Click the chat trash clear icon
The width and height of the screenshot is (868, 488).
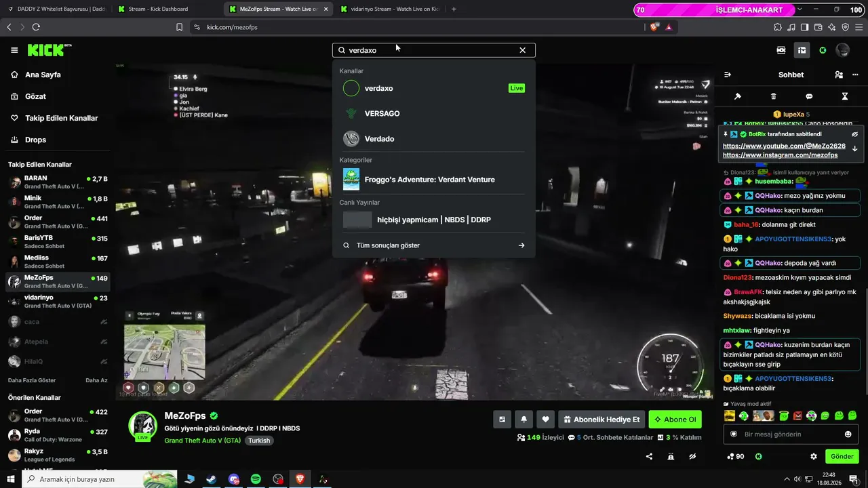coord(774,96)
